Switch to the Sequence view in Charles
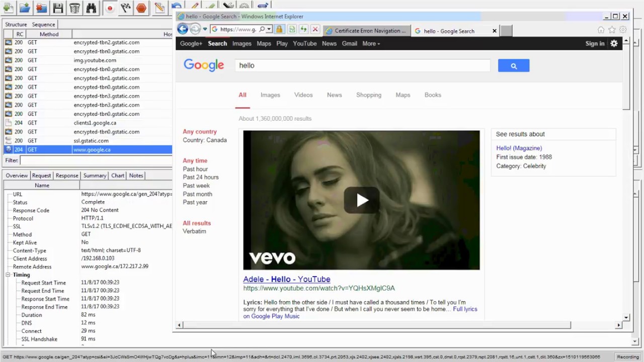 pyautogui.click(x=44, y=24)
